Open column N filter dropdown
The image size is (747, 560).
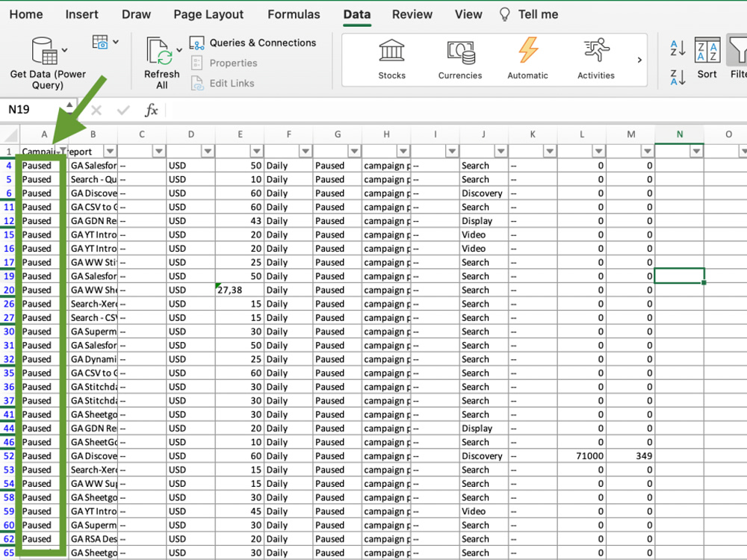pyautogui.click(x=696, y=152)
